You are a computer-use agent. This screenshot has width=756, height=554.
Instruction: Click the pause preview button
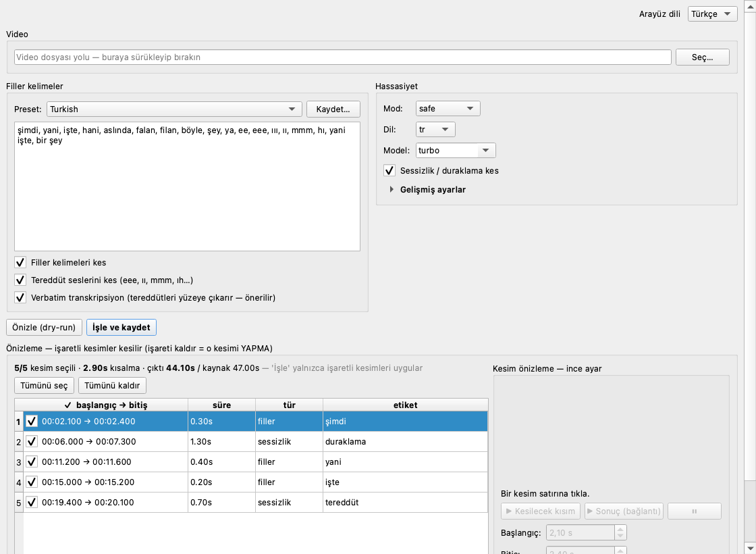point(695,511)
